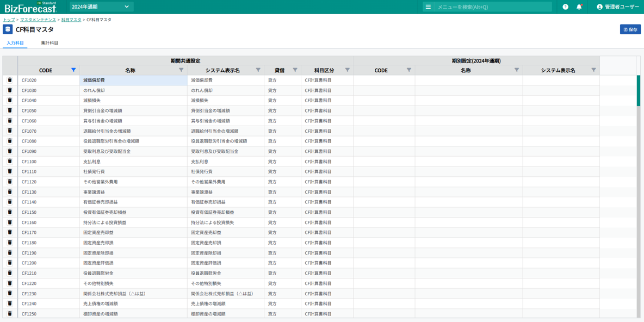Expand the 2024年通期 period dropdown
The height and width of the screenshot is (322, 644).
tap(101, 7)
